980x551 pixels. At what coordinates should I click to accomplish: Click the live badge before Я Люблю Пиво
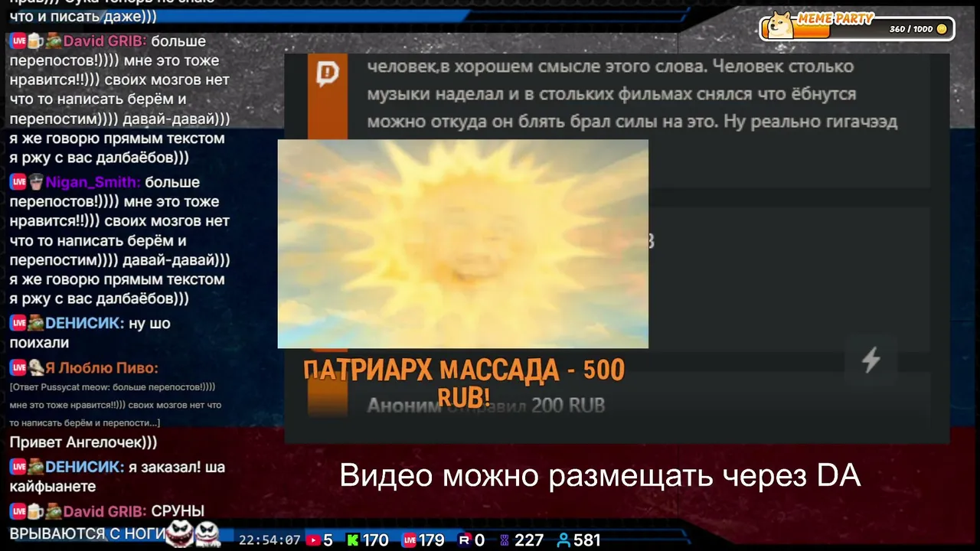[x=18, y=368]
